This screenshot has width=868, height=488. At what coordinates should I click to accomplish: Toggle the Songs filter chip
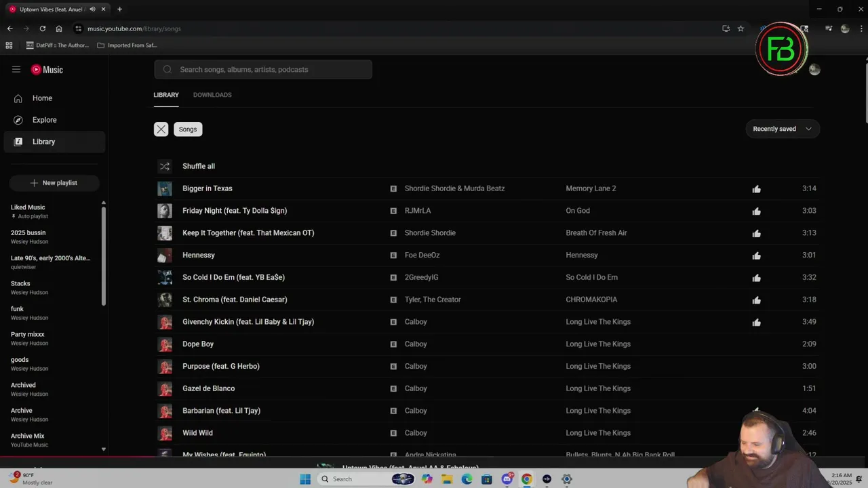[188, 129]
